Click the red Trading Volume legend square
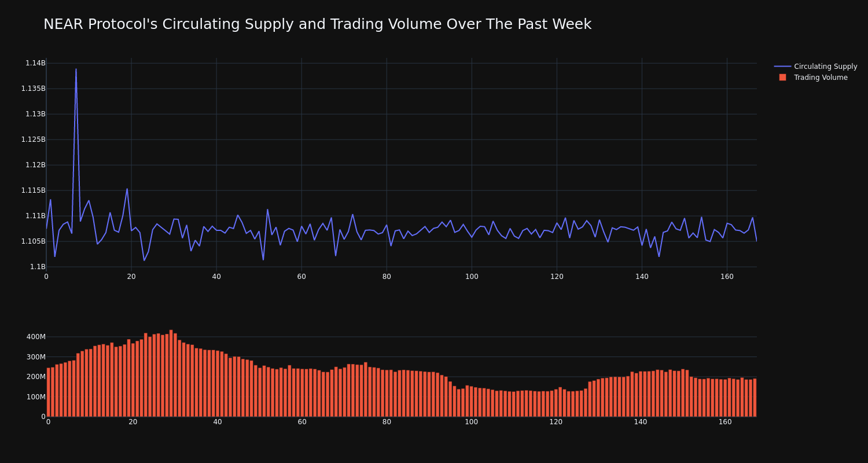 click(782, 77)
